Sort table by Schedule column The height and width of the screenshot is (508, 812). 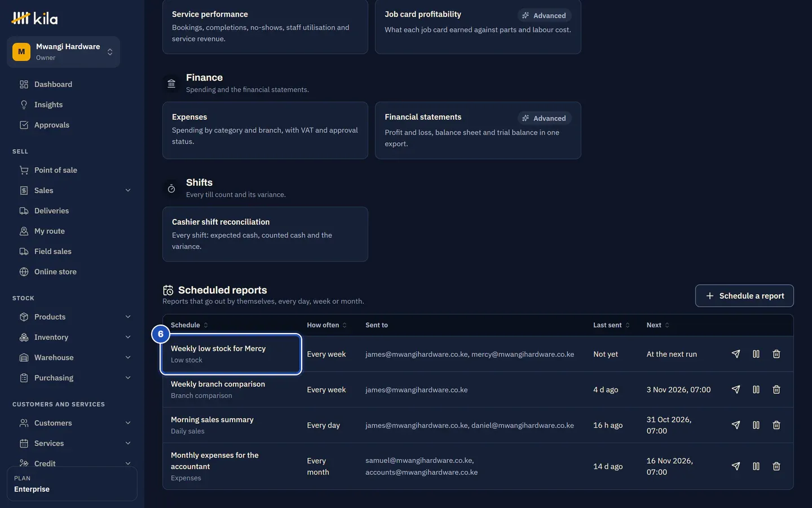pyautogui.click(x=189, y=325)
